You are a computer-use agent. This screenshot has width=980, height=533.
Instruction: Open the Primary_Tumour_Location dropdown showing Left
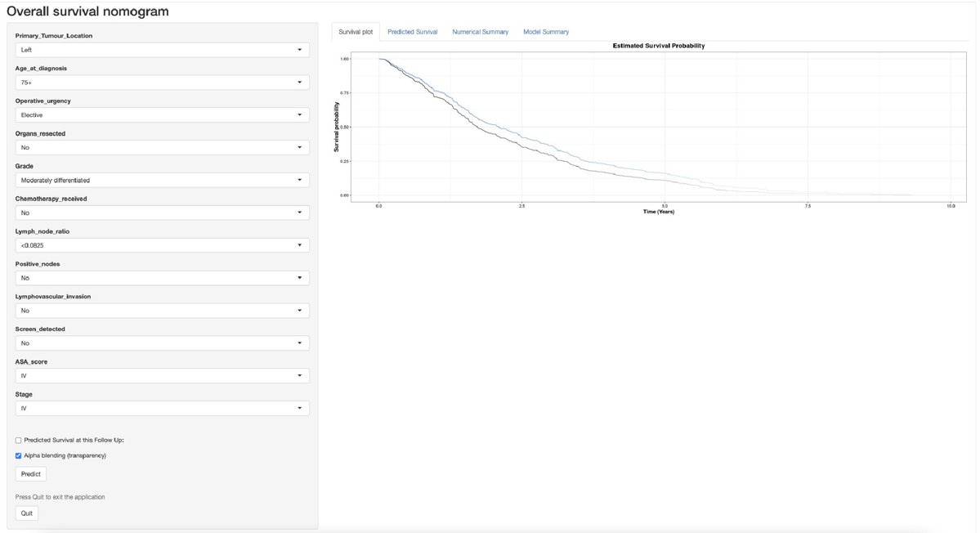click(162, 50)
